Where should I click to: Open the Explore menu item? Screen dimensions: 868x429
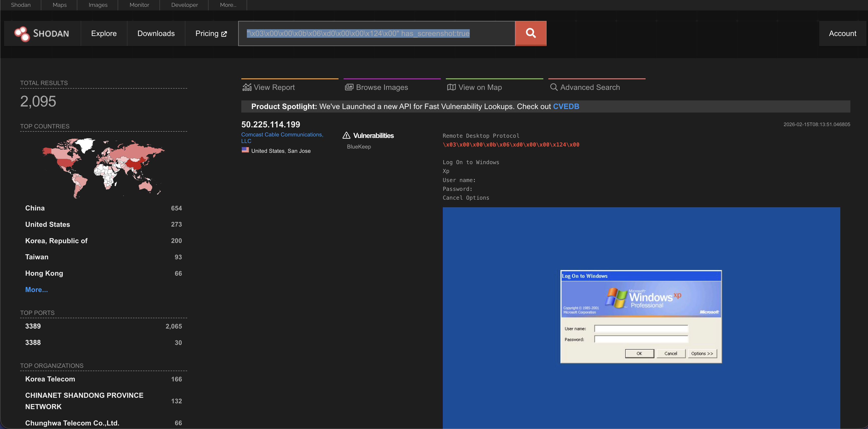coord(104,33)
